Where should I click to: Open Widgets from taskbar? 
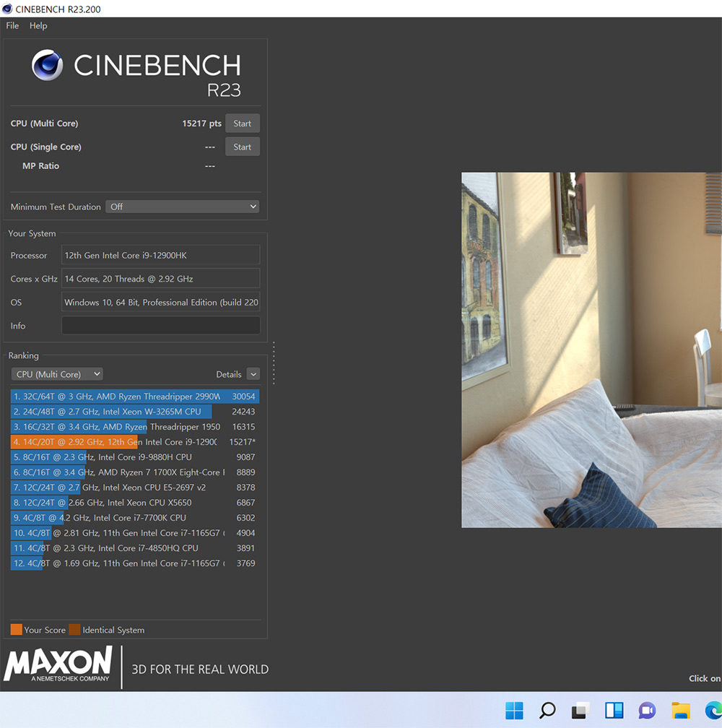point(614,711)
